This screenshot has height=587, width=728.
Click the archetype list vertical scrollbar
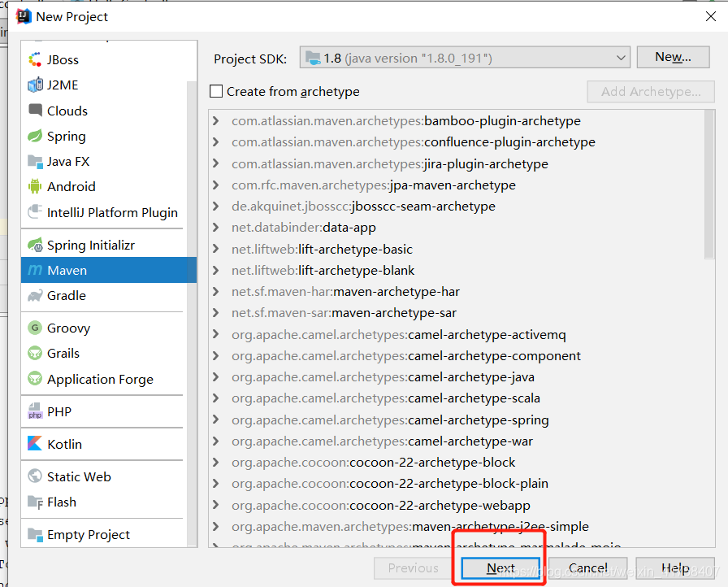click(x=709, y=184)
